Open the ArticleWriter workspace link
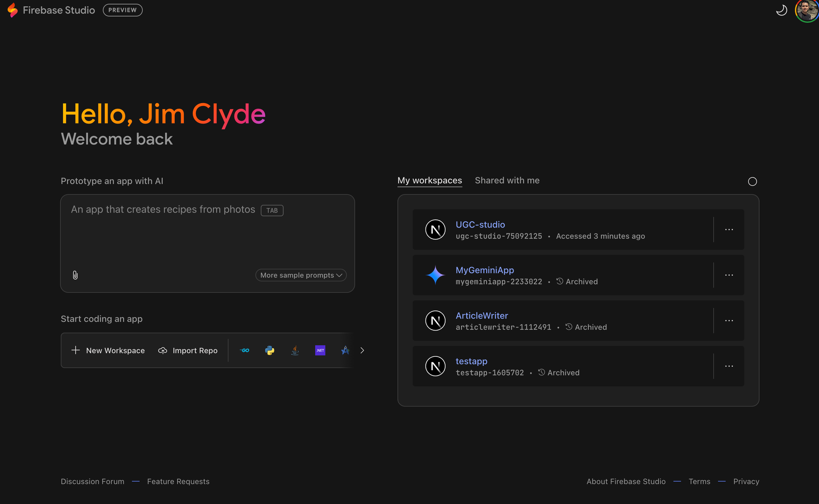Screen dimensions: 819x504 tap(481, 316)
